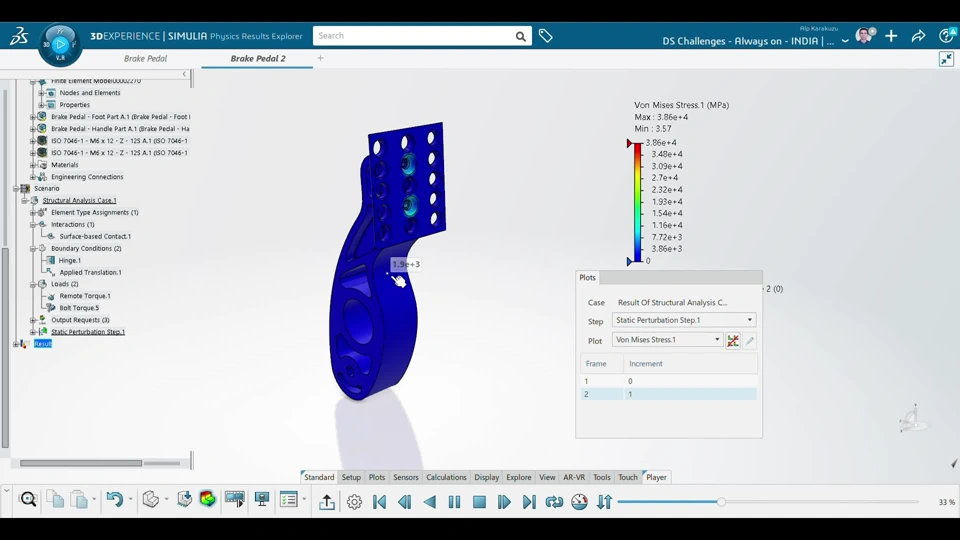Screen dimensions: 960x540
Task: Click the Dassault Systèmes logo icon
Action: pos(18,36)
